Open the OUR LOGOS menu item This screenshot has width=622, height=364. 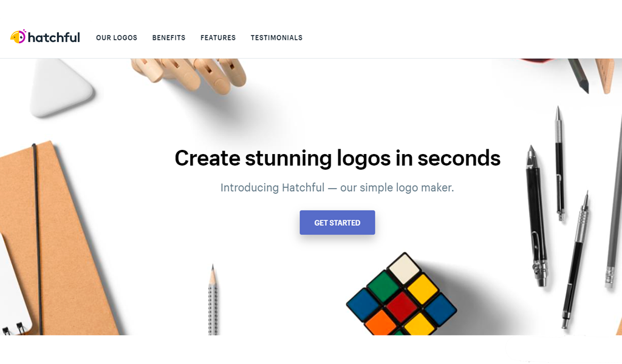(117, 38)
